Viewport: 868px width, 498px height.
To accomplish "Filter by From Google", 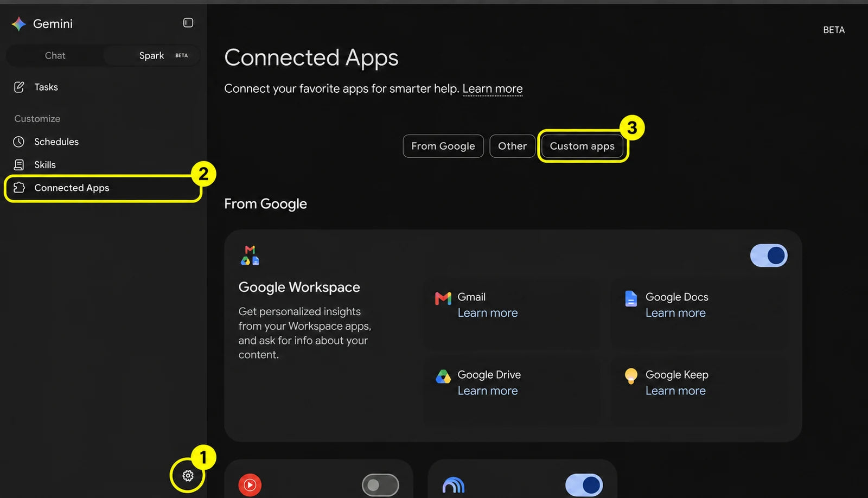I will pyautogui.click(x=443, y=146).
